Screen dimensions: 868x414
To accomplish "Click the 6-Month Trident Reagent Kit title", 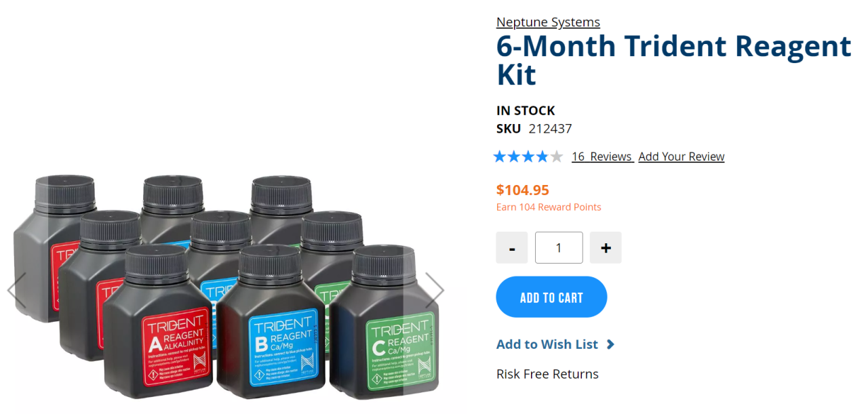I will click(x=673, y=60).
